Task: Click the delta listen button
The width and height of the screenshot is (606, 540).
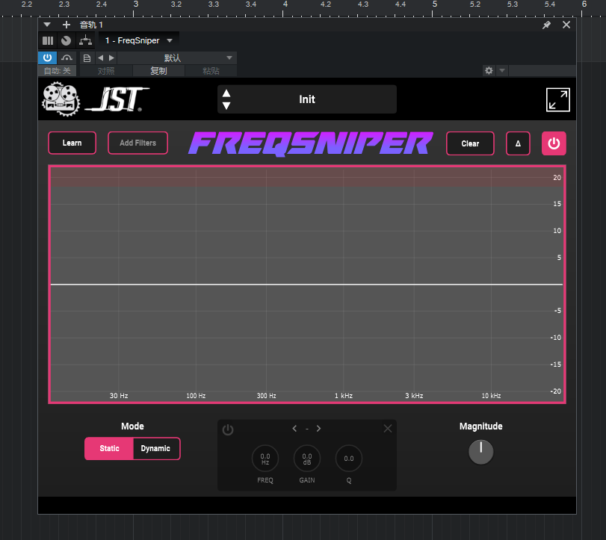Action: [518, 143]
